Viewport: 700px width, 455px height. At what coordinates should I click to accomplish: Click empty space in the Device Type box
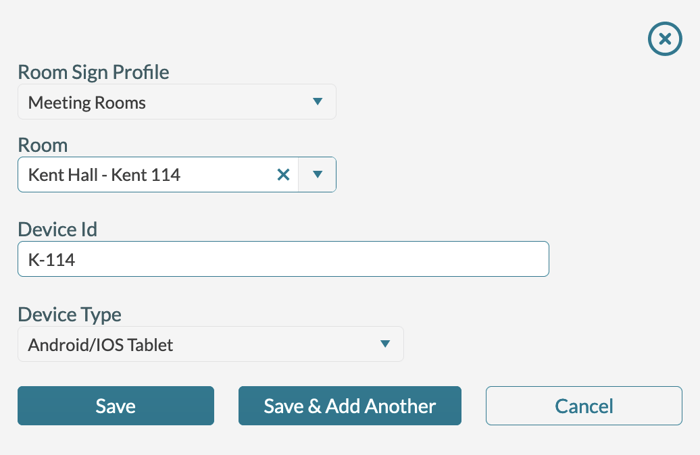pyautogui.click(x=280, y=345)
